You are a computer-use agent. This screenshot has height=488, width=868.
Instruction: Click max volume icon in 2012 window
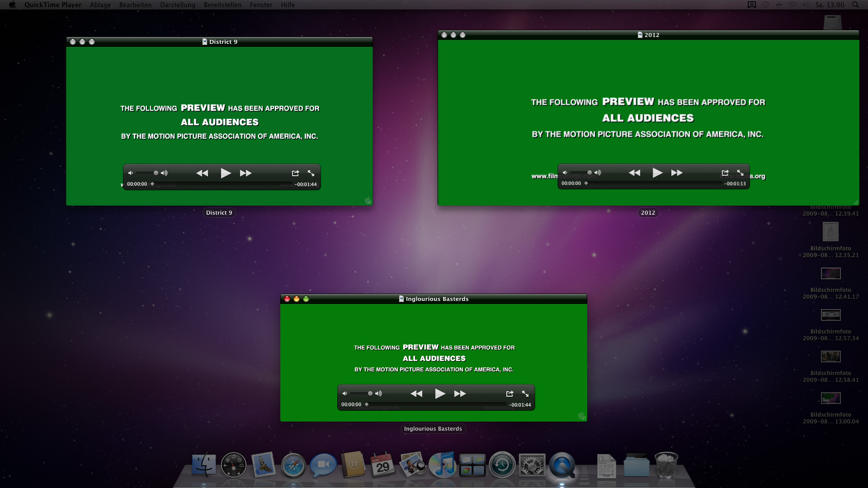[x=598, y=173]
